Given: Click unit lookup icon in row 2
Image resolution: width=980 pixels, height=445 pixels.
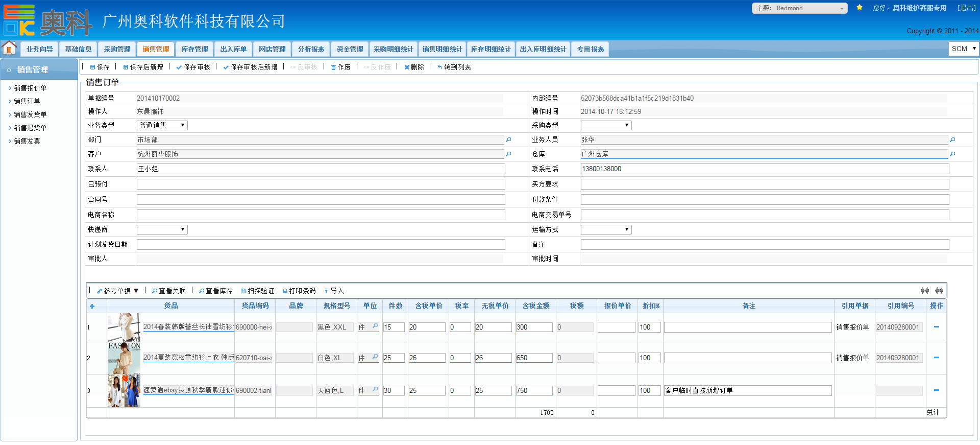Looking at the screenshot, I should tap(375, 357).
